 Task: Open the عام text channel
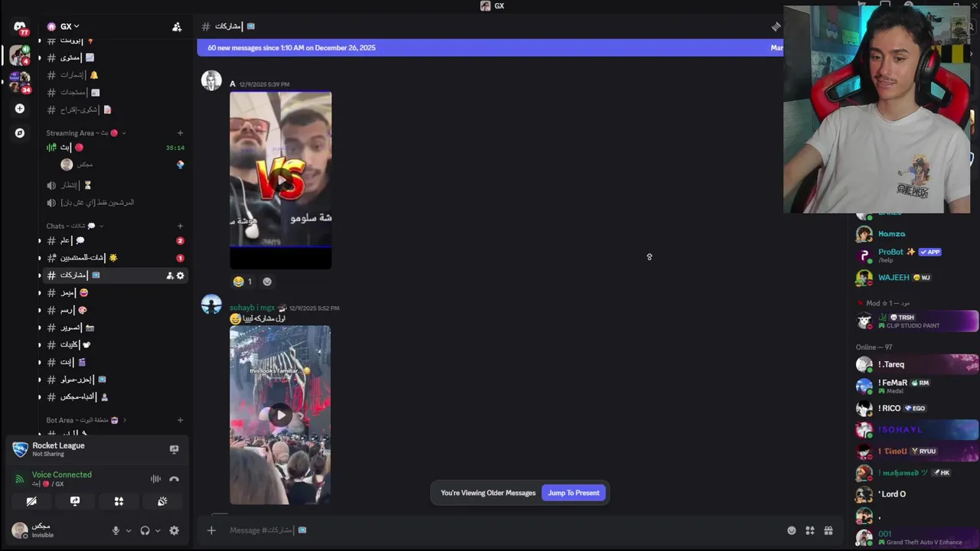112,240
